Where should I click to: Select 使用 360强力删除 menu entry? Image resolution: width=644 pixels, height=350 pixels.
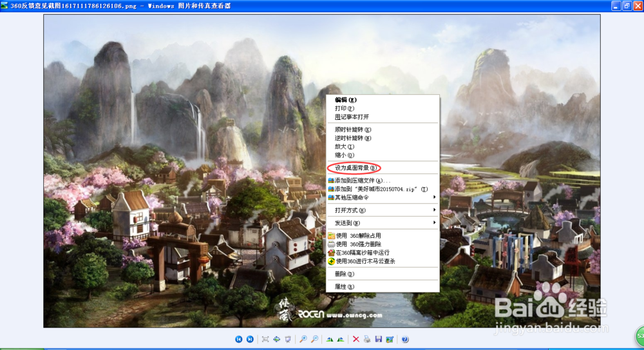383,244
